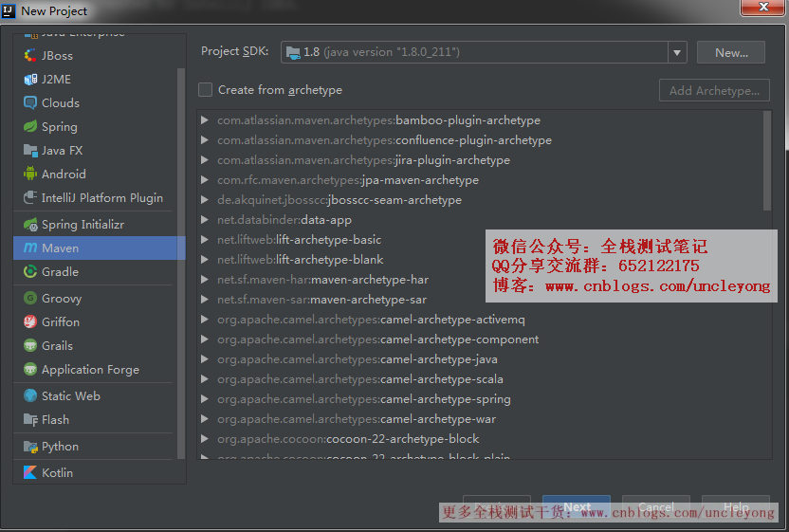Expand maven-archetype-har node
Image resolution: width=789 pixels, height=532 pixels.
pos(204,280)
